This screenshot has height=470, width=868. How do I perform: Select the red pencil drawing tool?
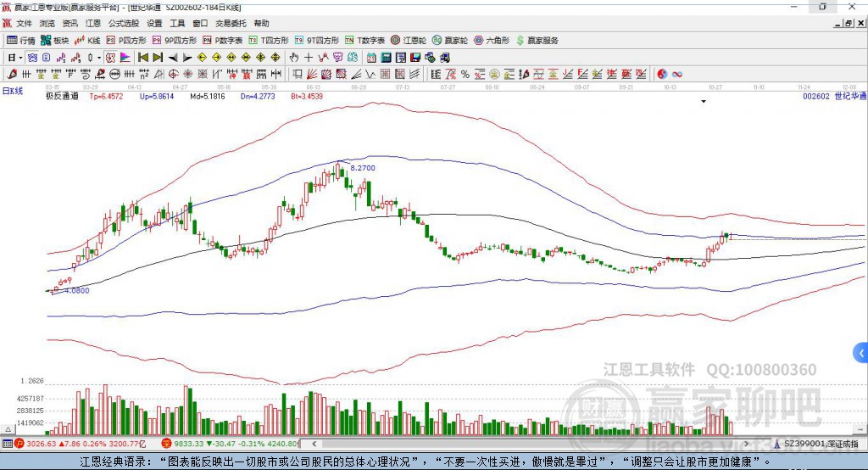pos(12,75)
